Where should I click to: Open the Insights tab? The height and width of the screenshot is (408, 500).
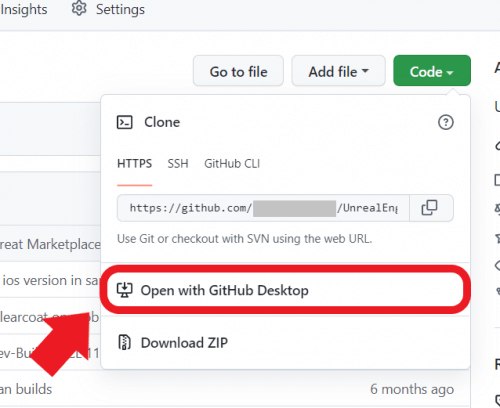tap(24, 9)
